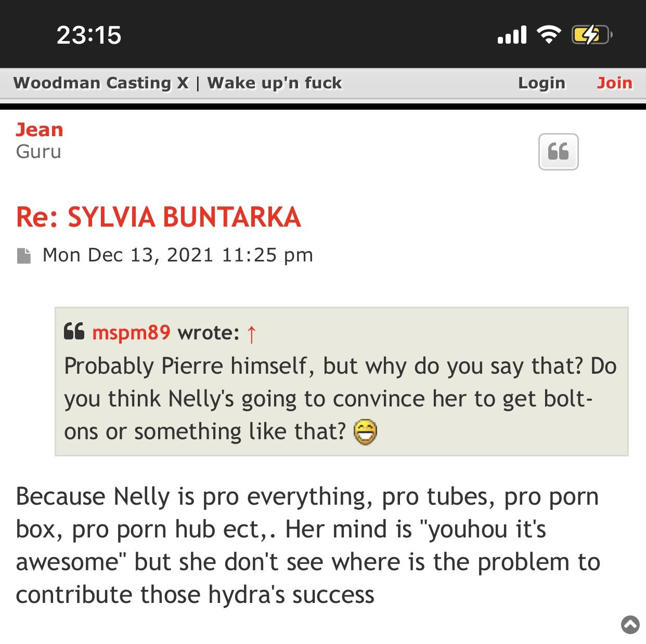
Task: Click the small post icon beside the date
Action: pyautogui.click(x=24, y=256)
